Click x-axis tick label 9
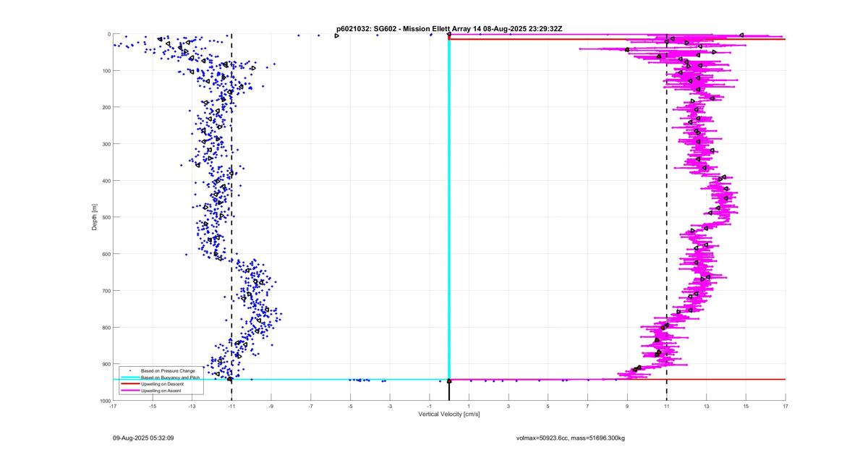Image resolution: width=868 pixels, height=450 pixels. click(627, 407)
